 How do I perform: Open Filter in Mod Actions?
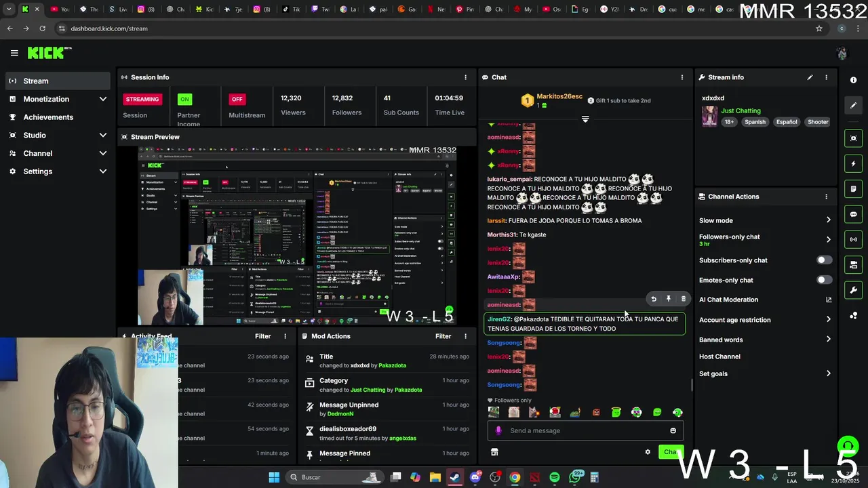443,336
